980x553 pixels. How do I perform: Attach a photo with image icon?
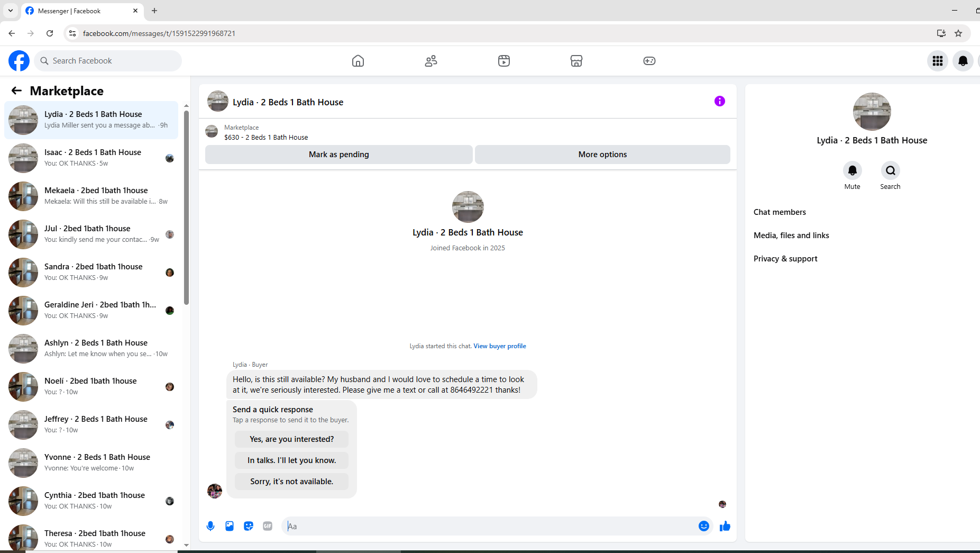tap(230, 526)
